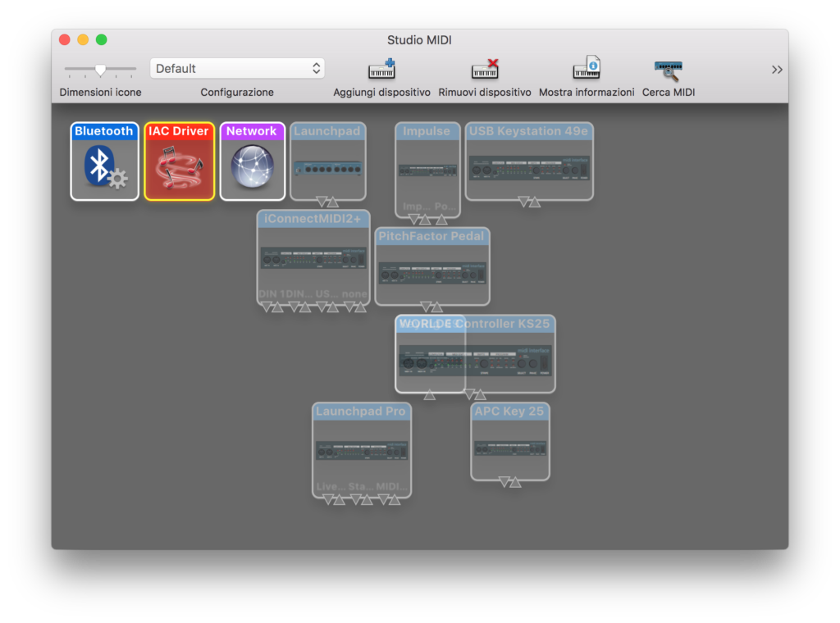Click the Dimensioni icone label
The image size is (840, 623).
coord(100,92)
